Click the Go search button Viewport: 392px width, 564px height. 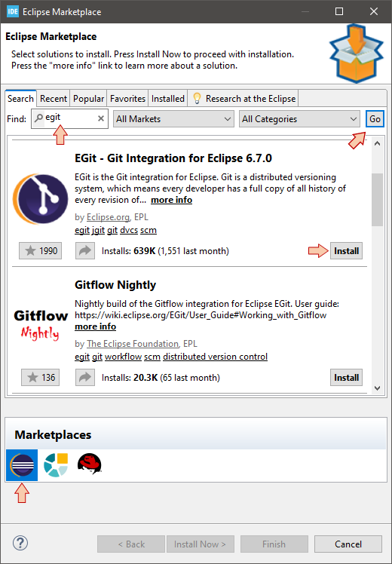point(375,118)
